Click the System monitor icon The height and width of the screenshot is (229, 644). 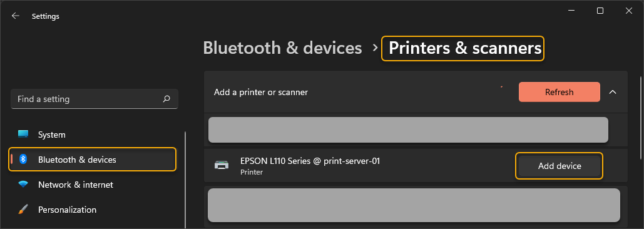coord(23,134)
